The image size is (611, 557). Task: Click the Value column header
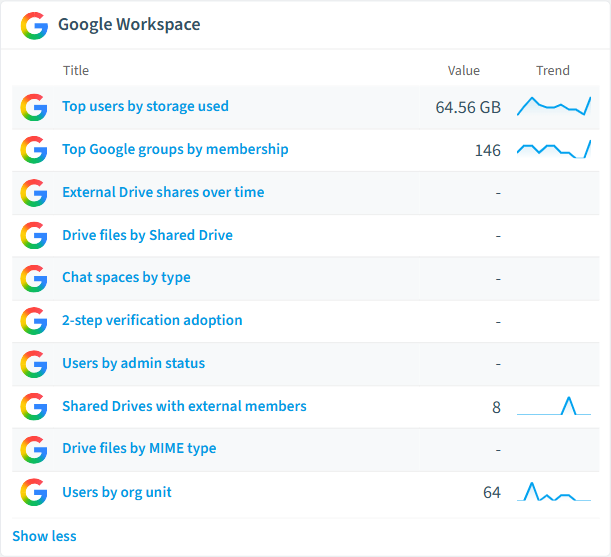[x=464, y=71]
